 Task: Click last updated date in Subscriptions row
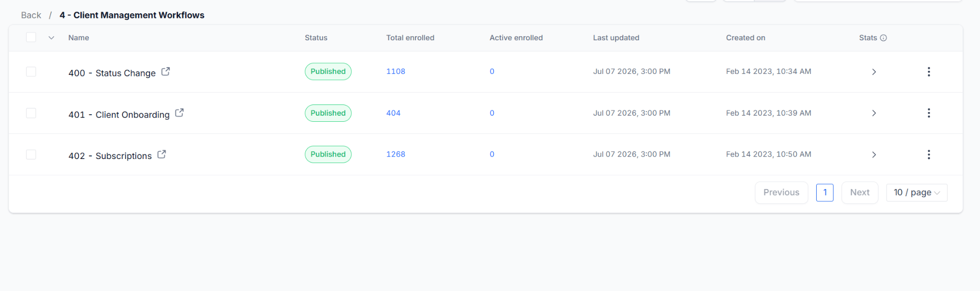[x=632, y=154]
